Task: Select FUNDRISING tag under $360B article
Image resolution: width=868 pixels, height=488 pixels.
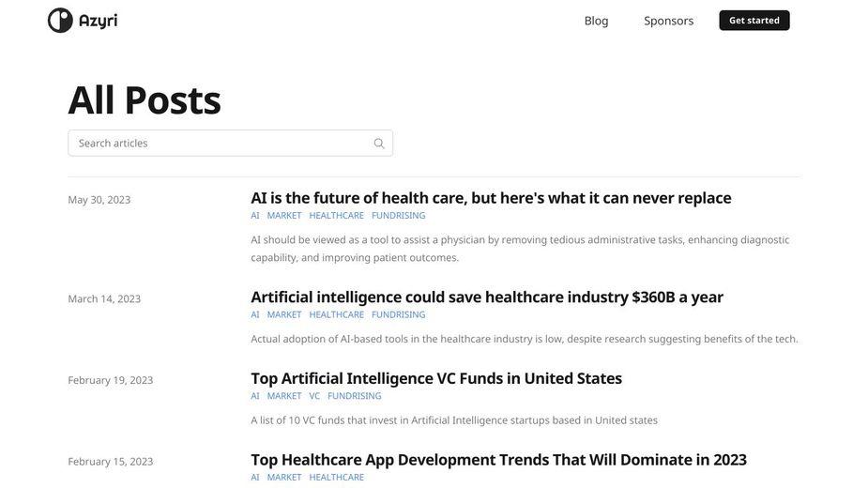Action: click(x=399, y=314)
